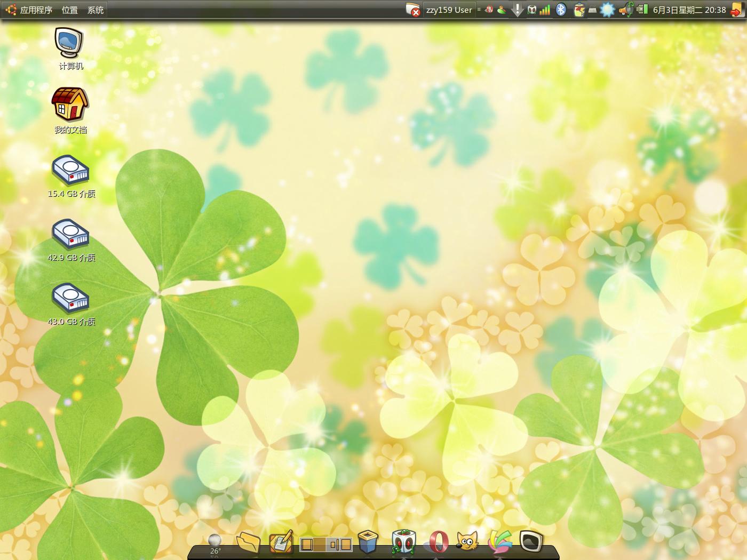Open the blue trash bin in the dock
Image resolution: width=747 pixels, height=560 pixels.
pos(368,541)
